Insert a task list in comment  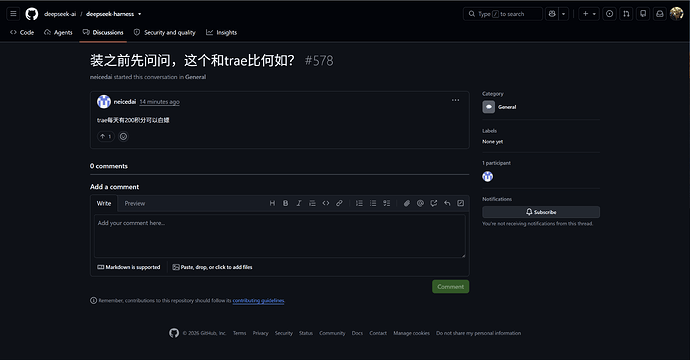point(386,203)
